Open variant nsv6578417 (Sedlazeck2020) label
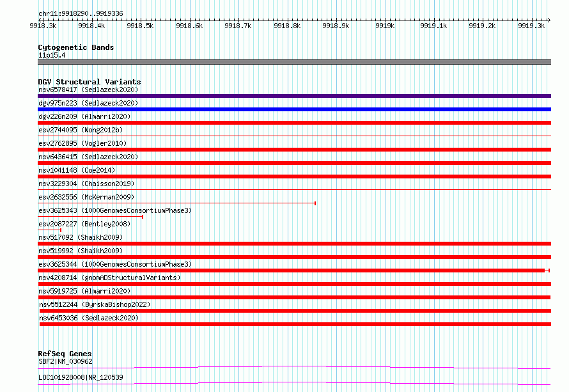Screen dimensions: 569x392 click(x=88, y=90)
